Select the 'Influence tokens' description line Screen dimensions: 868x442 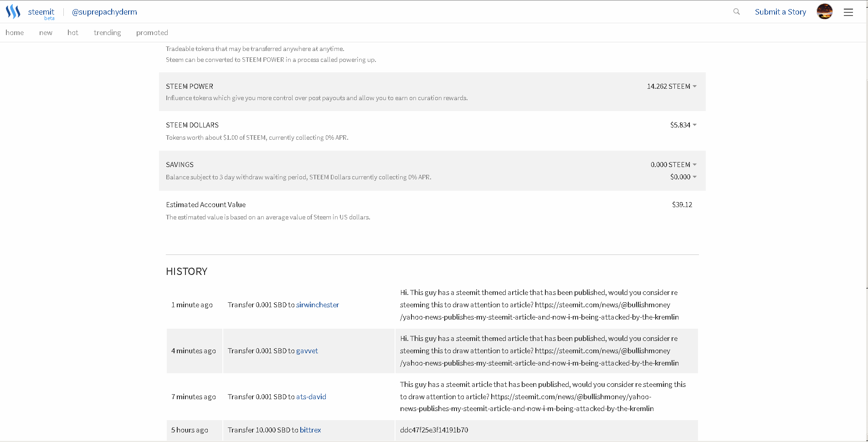(317, 98)
